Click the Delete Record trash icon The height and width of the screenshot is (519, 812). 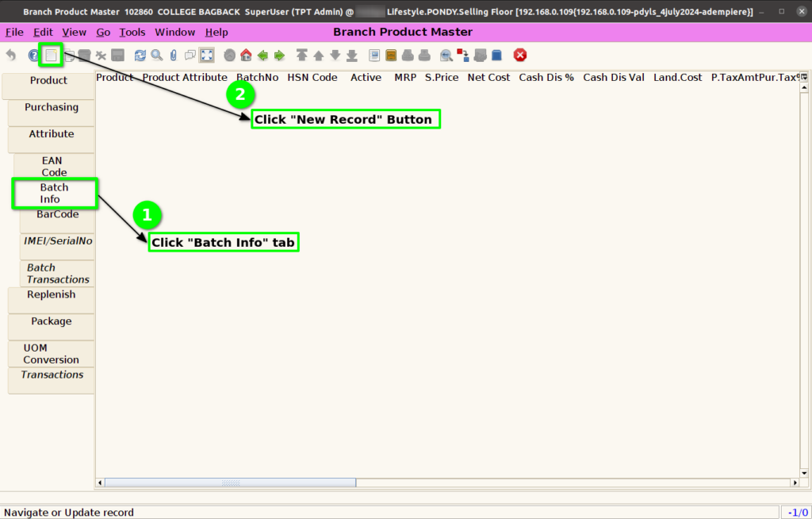coord(84,55)
